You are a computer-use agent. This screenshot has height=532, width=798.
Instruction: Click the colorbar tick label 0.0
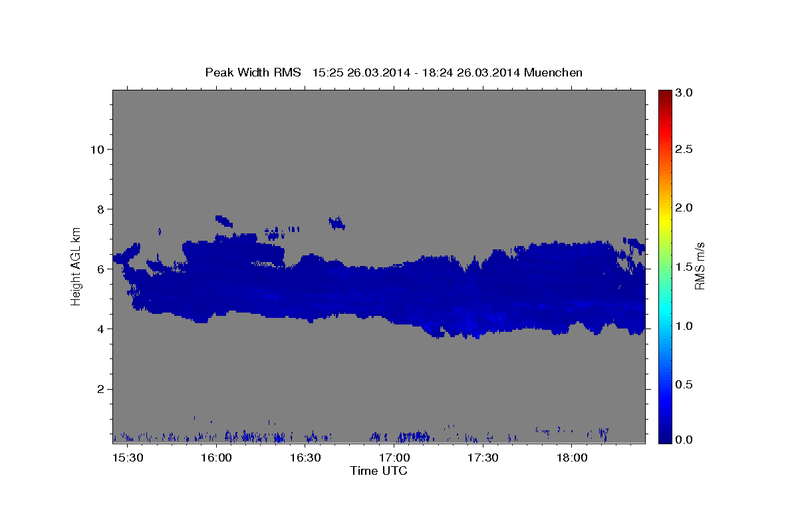click(x=684, y=440)
